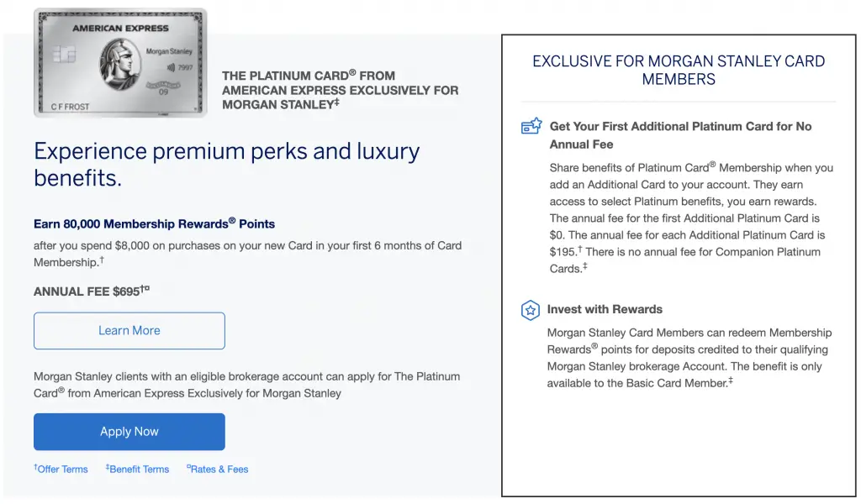This screenshot has height=504, width=861.
Task: View the Rates & Fees link
Action: click(219, 470)
